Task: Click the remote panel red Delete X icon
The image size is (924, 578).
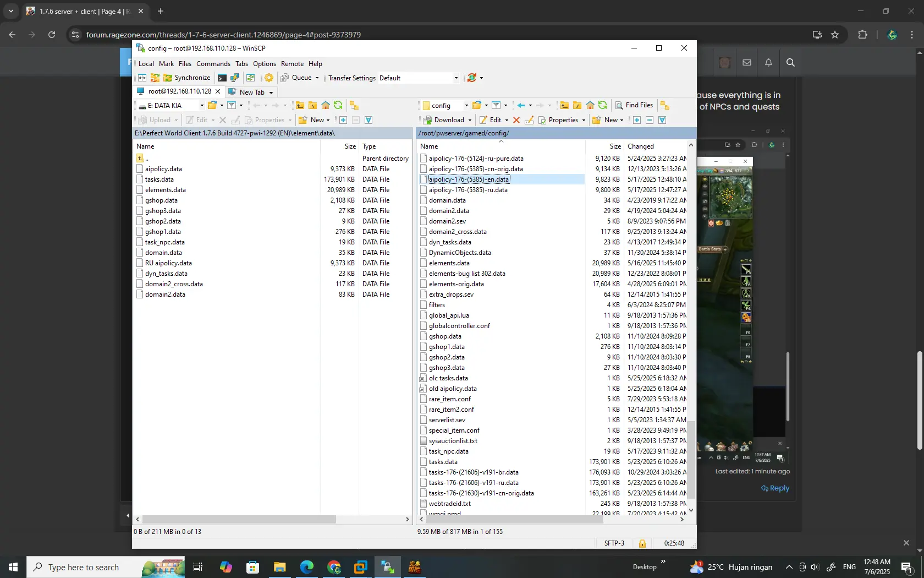Action: tap(516, 120)
